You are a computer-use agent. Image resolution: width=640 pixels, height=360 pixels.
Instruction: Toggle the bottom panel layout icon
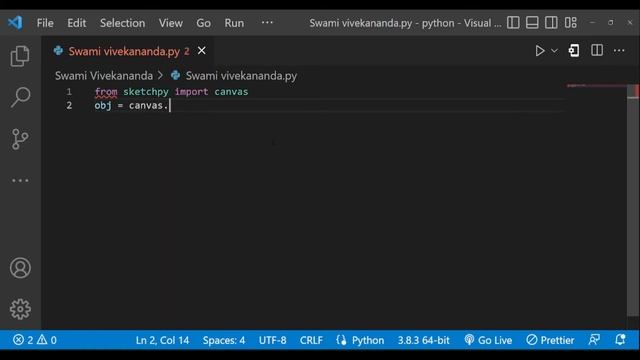click(x=532, y=22)
